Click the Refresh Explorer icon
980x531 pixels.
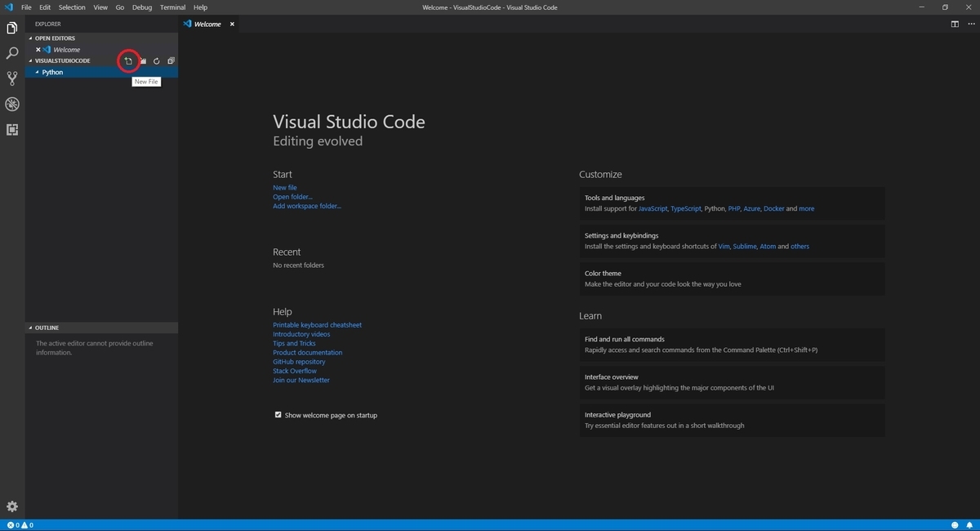pyautogui.click(x=157, y=61)
